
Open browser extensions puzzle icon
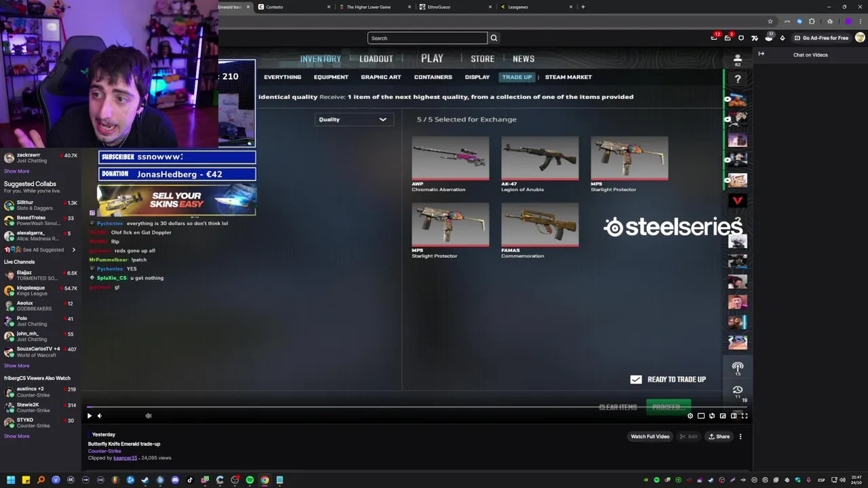point(812,22)
